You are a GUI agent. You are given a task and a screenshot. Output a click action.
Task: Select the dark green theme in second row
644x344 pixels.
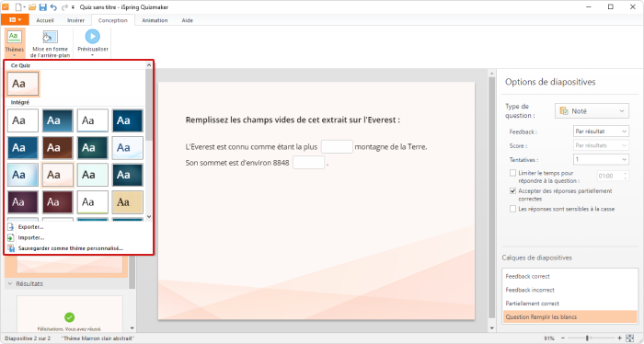pos(92,147)
